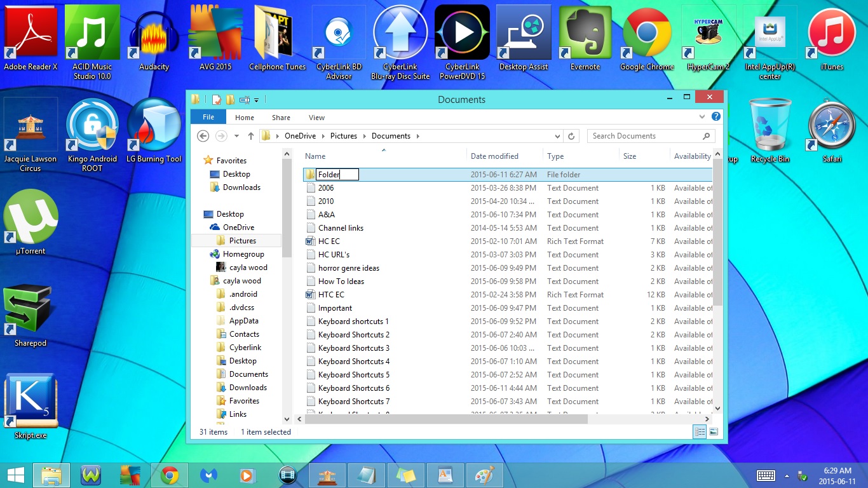
Task: Click OneDrive in address bar breadcrumb
Action: [x=301, y=136]
